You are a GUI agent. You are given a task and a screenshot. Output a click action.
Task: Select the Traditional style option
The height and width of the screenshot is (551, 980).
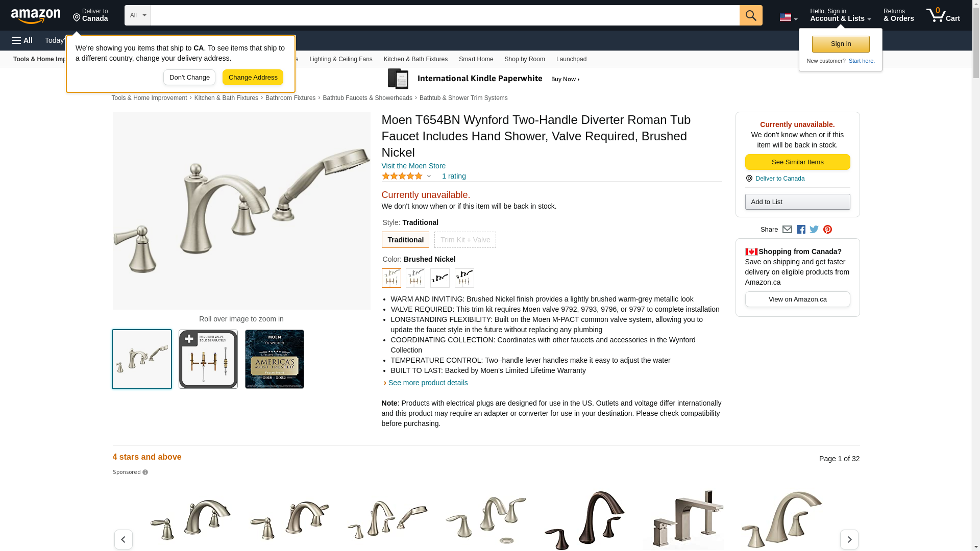click(405, 240)
